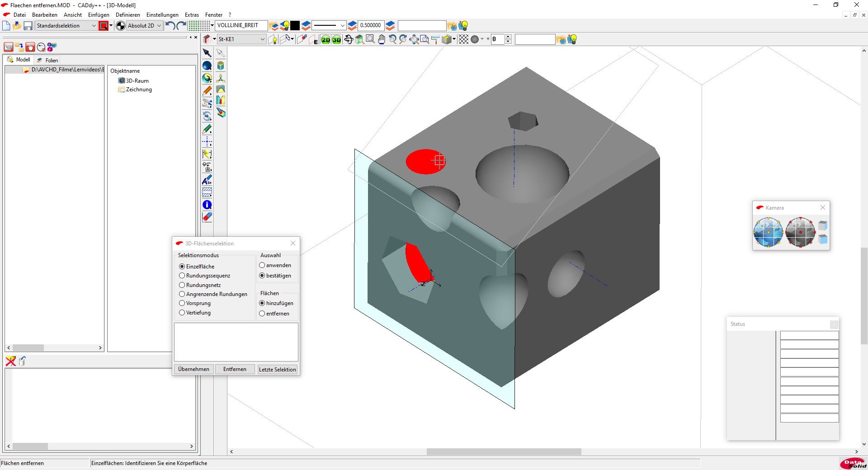
Task: Set Flächen option to entfernen
Action: point(262,314)
